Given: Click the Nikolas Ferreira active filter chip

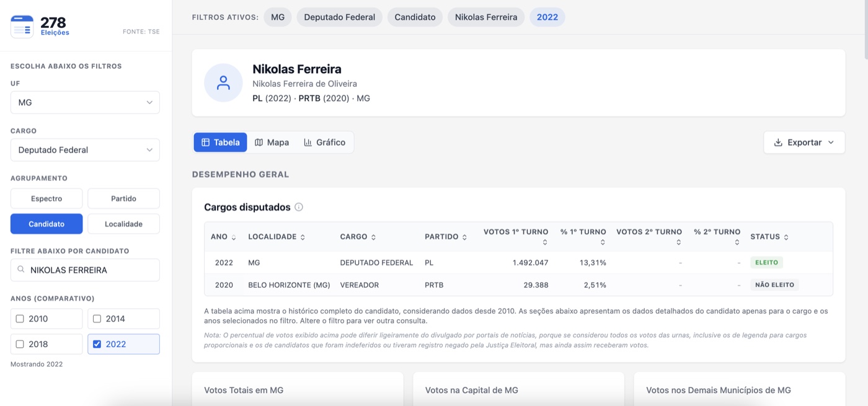Looking at the screenshot, I should [486, 17].
